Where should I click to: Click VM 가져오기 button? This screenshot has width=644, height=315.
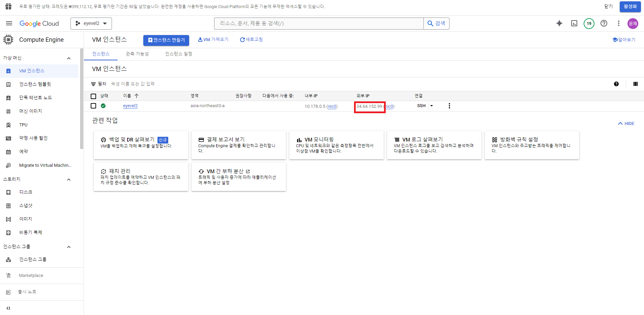[x=213, y=39]
